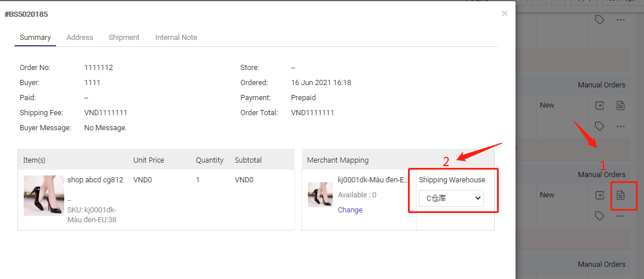Click the Change link under merchant mapping
644x279 pixels.
point(350,210)
